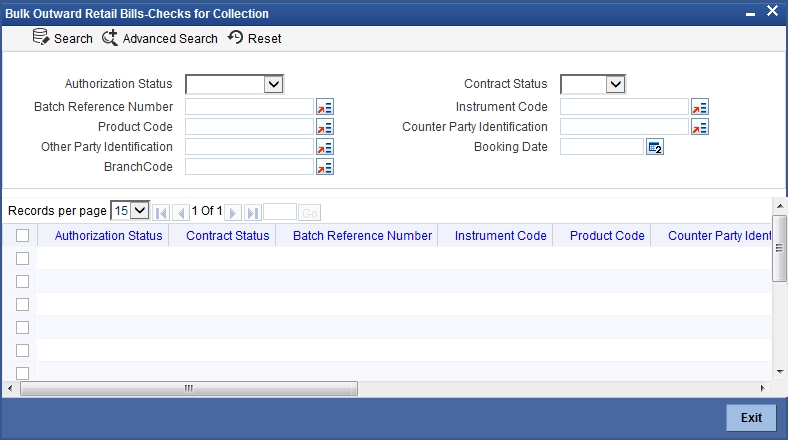The height and width of the screenshot is (440, 788).
Task: Toggle the select-all checkbox in table header
Action: 23,236
